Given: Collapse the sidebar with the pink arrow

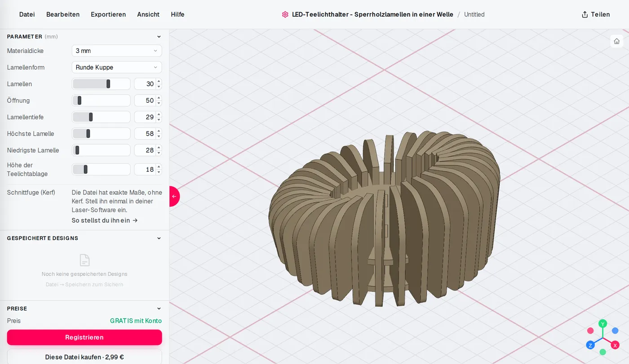Looking at the screenshot, I should click(174, 196).
